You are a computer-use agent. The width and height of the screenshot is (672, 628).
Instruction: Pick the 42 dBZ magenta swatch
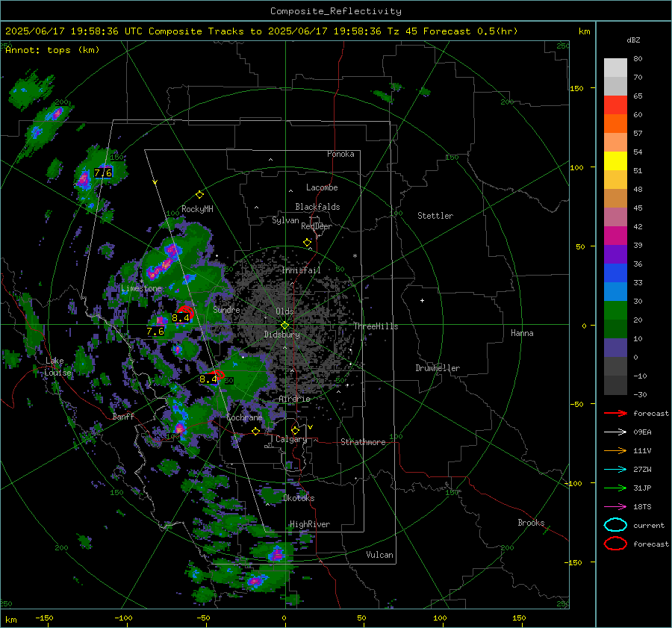pos(615,235)
